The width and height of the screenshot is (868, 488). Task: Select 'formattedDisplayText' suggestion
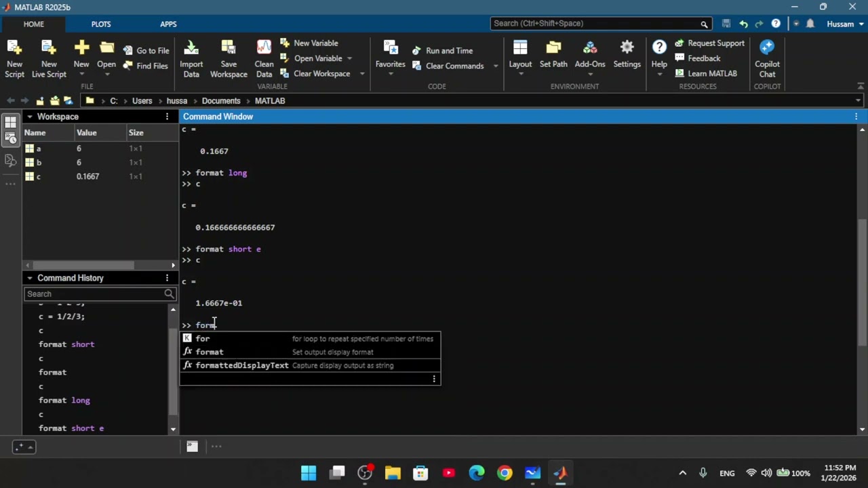[310, 365]
